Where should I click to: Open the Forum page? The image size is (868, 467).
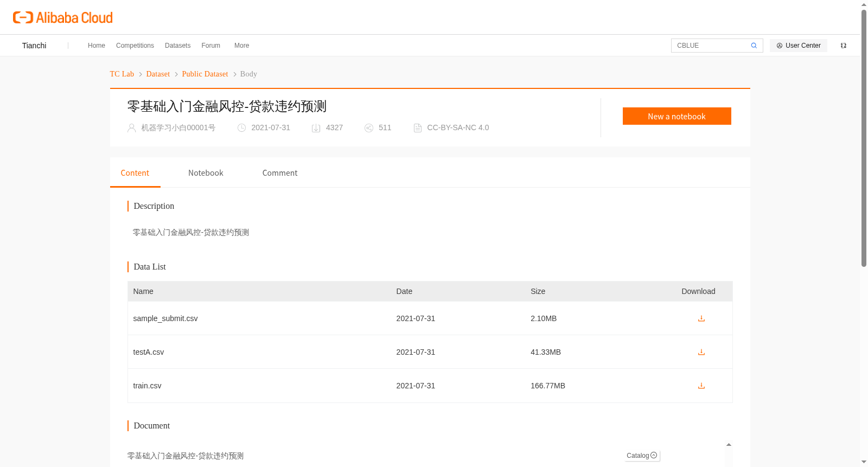click(211, 46)
